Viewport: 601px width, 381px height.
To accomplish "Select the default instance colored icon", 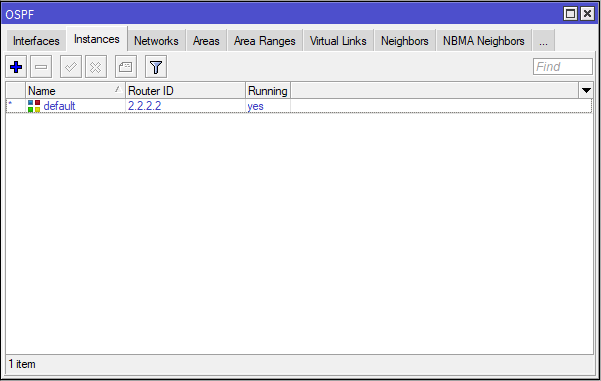I will [34, 106].
